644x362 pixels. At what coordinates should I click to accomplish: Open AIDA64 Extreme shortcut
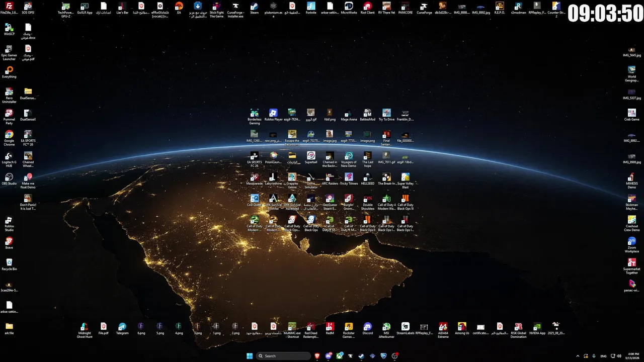pyautogui.click(x=443, y=330)
